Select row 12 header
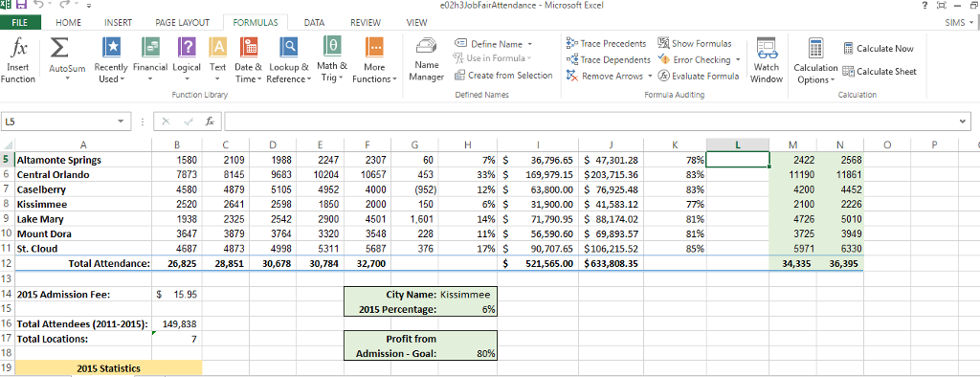 7,263
